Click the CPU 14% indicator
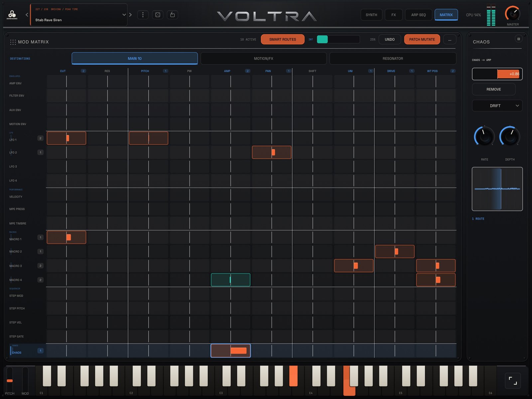 point(473,15)
